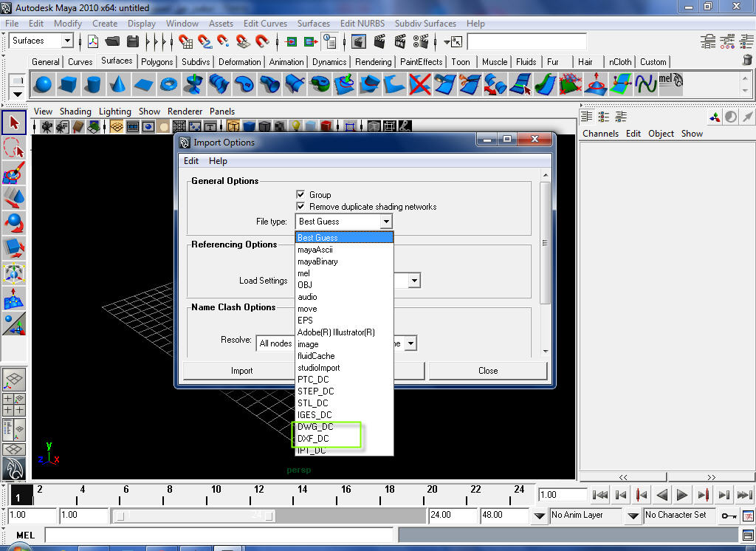
Task: Switch to four view layout
Action: click(14, 404)
